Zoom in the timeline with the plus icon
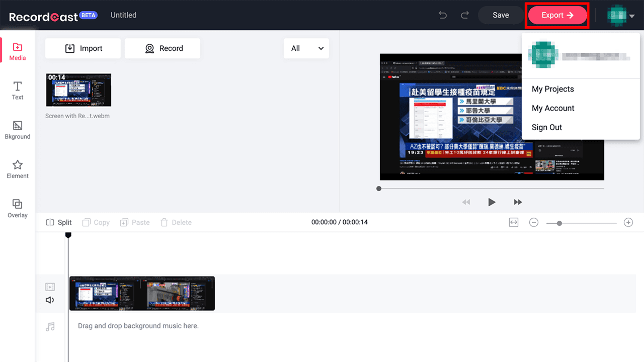Screen dimensions: 644x362 tap(628, 222)
